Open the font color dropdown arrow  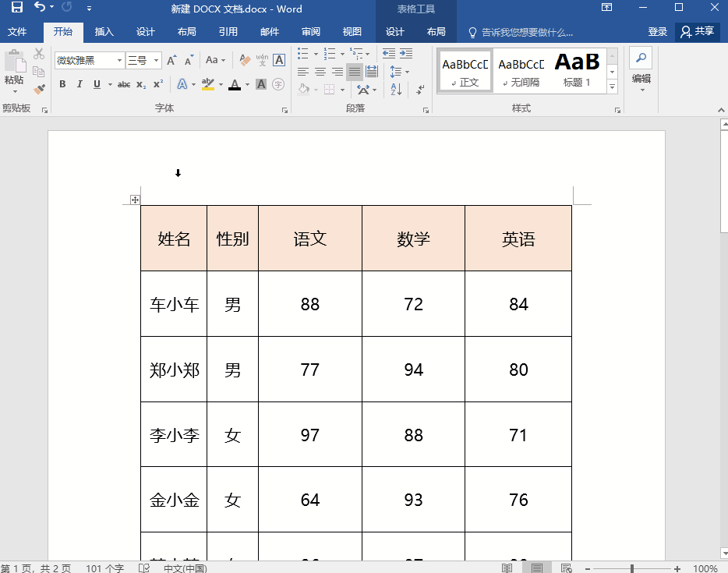(x=248, y=83)
